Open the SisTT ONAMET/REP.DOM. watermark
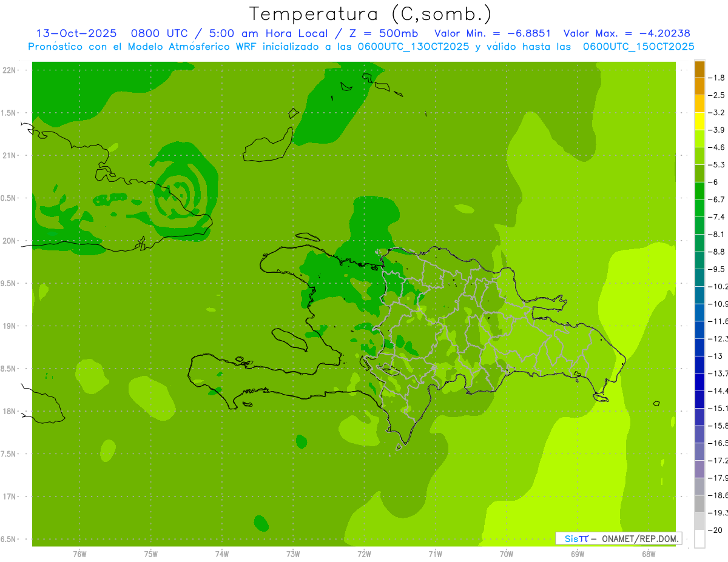The width and height of the screenshot is (728, 562). [x=618, y=538]
